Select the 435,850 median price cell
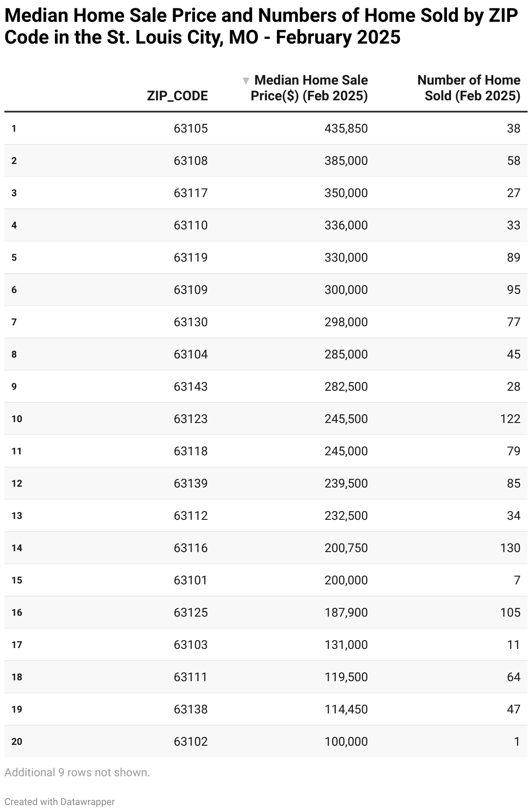The image size is (532, 812). point(346,128)
